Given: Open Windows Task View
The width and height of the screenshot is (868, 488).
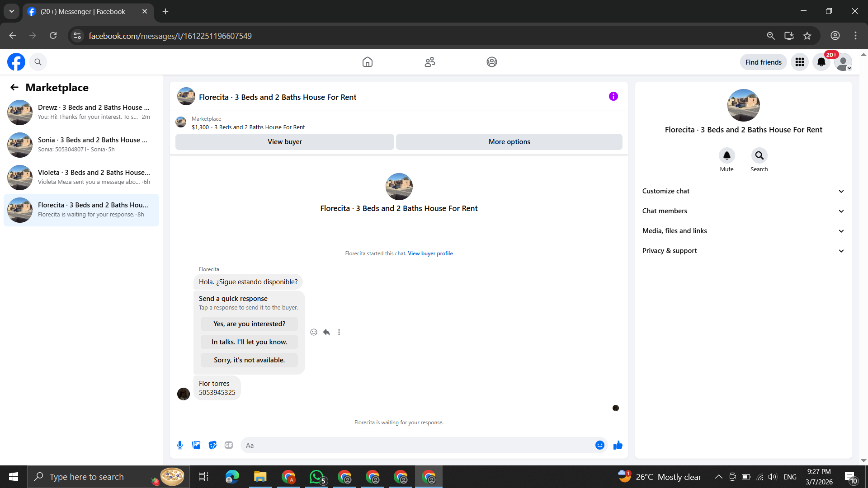Looking at the screenshot, I should [203, 477].
